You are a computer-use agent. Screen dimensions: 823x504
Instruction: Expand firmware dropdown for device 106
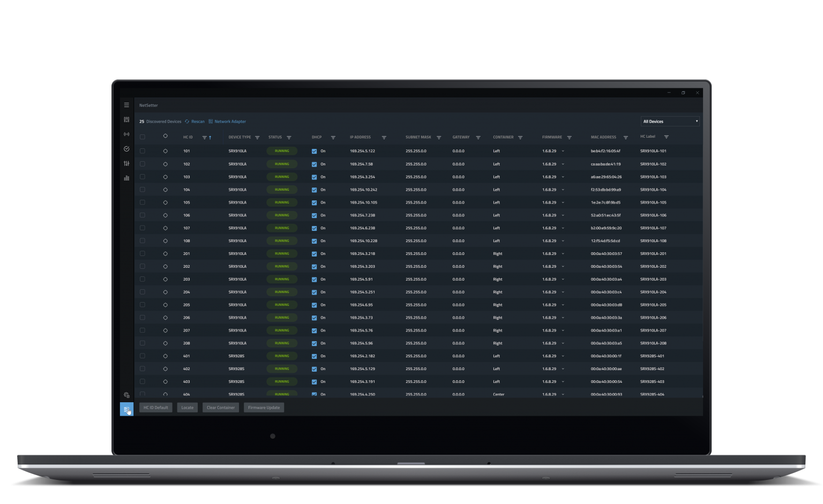563,215
